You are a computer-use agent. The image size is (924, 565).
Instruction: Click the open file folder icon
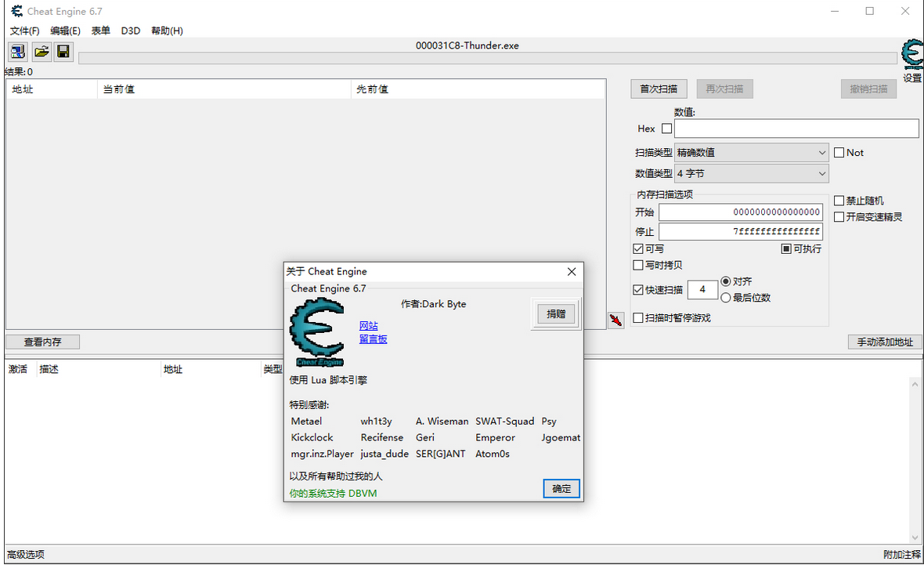point(42,52)
